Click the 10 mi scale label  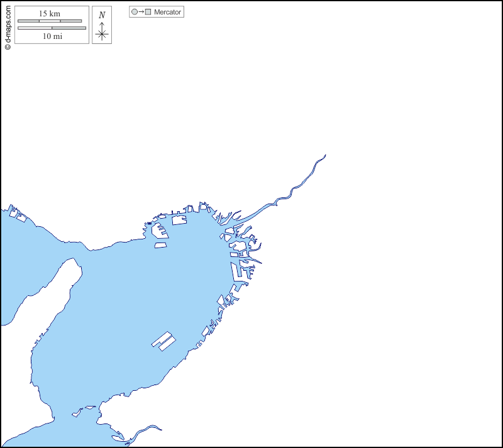pyautogui.click(x=52, y=36)
